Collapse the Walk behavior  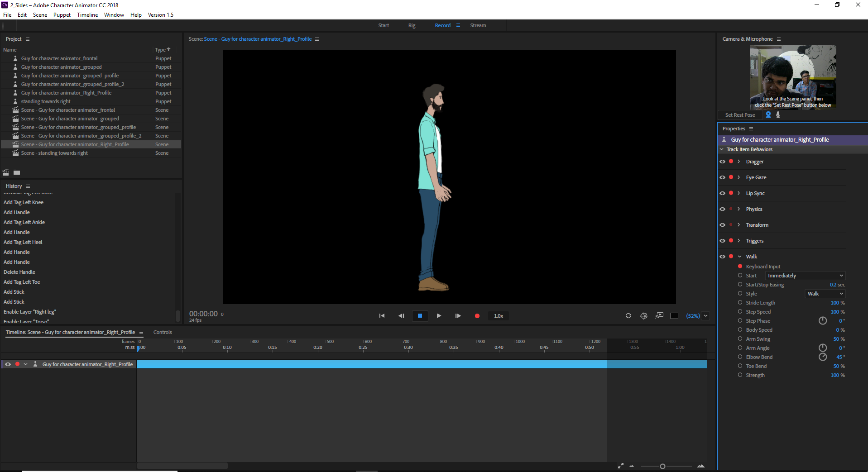pos(739,257)
